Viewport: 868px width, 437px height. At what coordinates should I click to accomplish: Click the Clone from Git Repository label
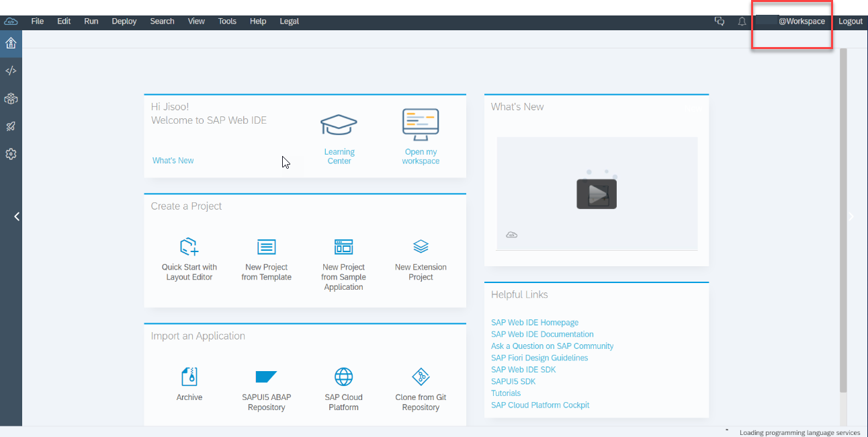coord(421,402)
